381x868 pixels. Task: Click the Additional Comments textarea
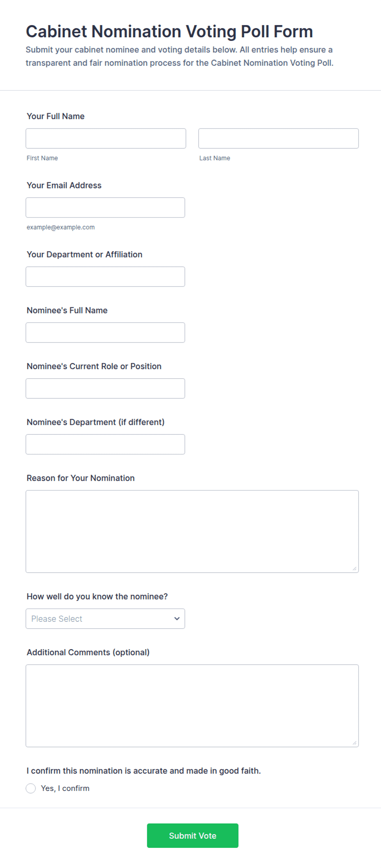pyautogui.click(x=192, y=706)
